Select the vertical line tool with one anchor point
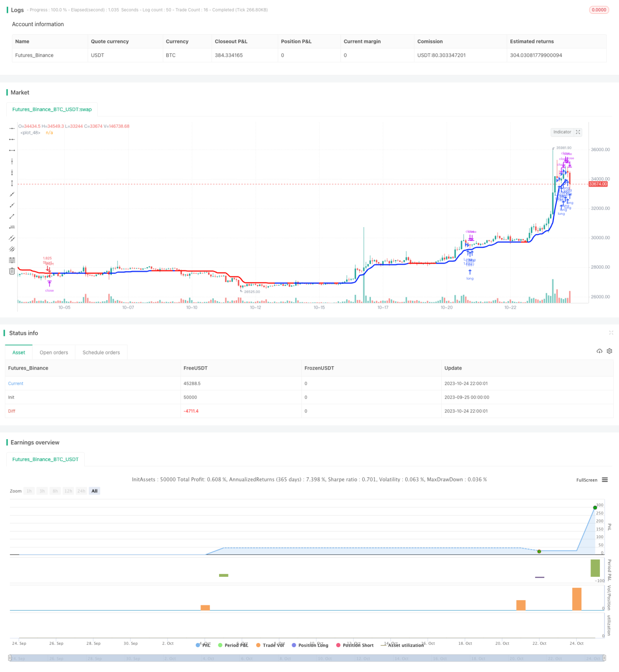The width and height of the screenshot is (619, 672). (12, 161)
